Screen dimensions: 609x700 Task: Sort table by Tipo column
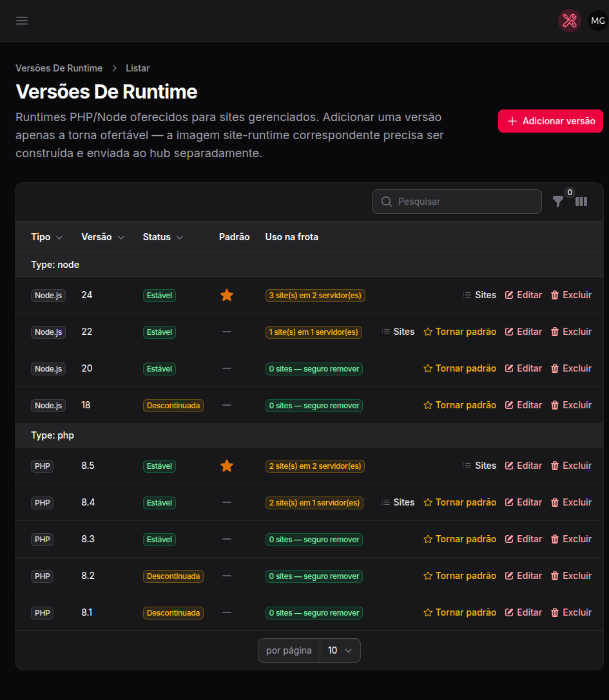click(46, 237)
